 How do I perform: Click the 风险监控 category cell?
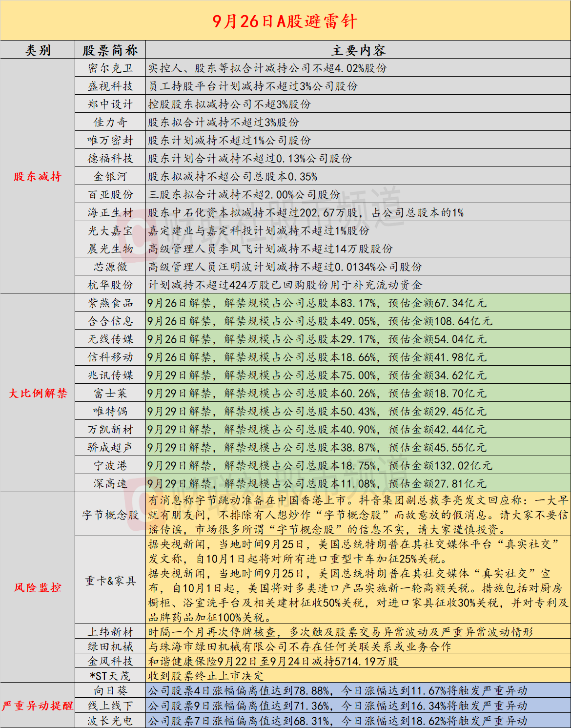38,587
